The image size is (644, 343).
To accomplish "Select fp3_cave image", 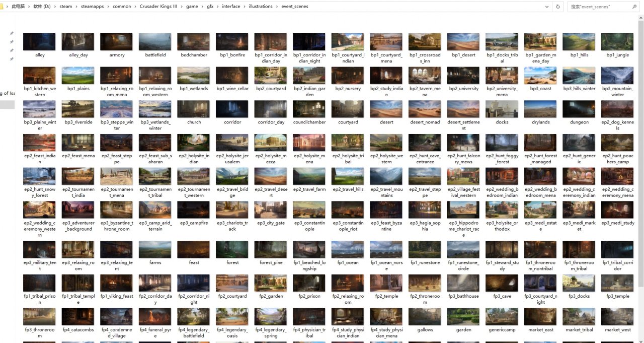I will click(502, 283).
